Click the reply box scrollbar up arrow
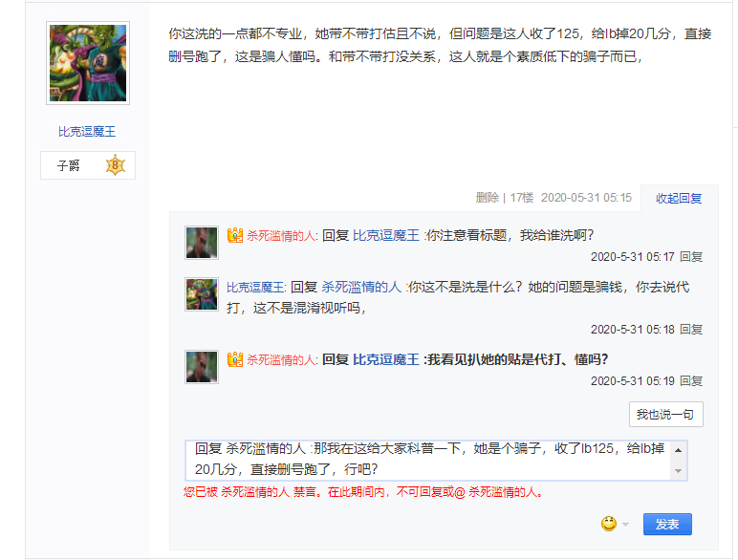The width and height of the screenshot is (738, 560). coord(678,450)
